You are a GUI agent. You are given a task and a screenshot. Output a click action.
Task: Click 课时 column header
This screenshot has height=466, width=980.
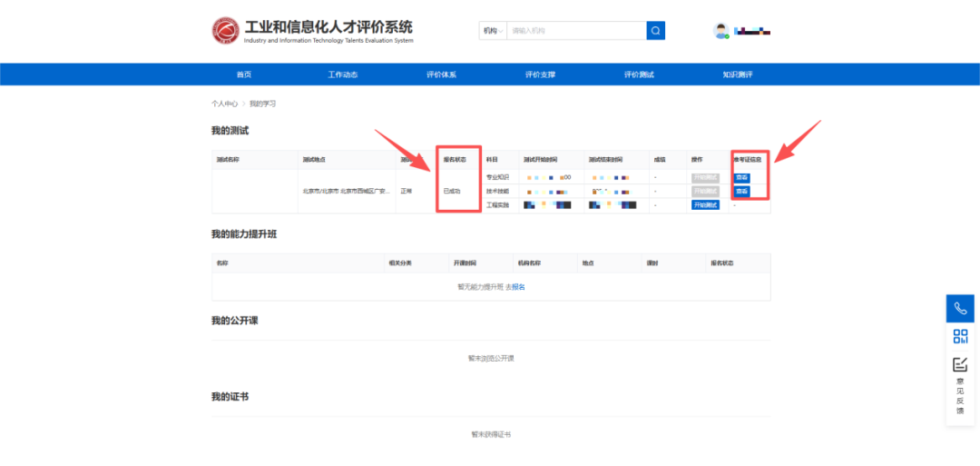click(x=653, y=263)
